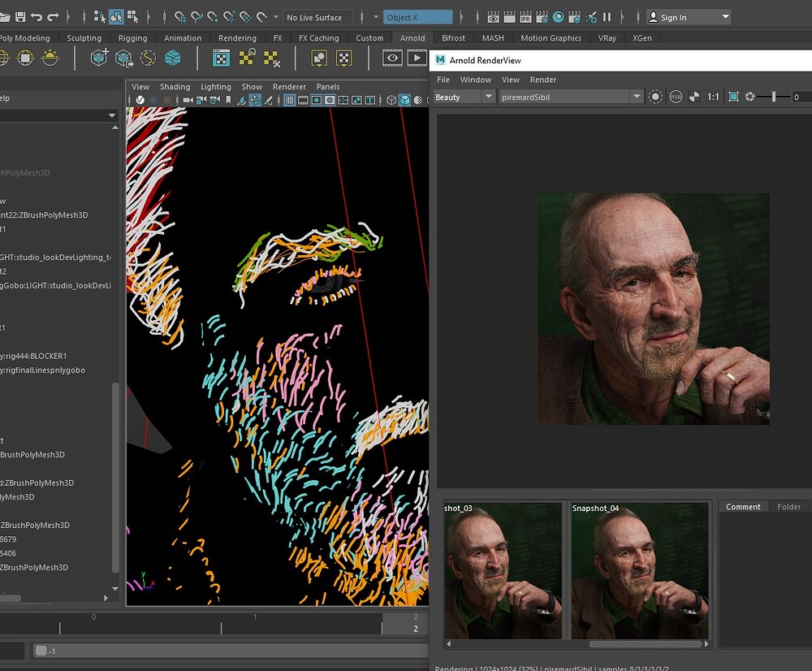The image size is (812, 671).
Task: Click the Arnold Physical Sky shelf icon
Action: [x=50, y=58]
